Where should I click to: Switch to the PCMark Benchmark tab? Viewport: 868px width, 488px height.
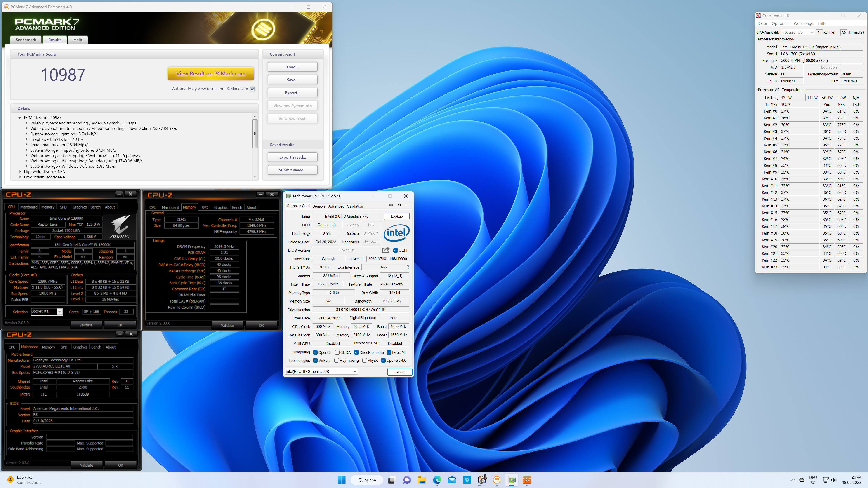(x=26, y=40)
